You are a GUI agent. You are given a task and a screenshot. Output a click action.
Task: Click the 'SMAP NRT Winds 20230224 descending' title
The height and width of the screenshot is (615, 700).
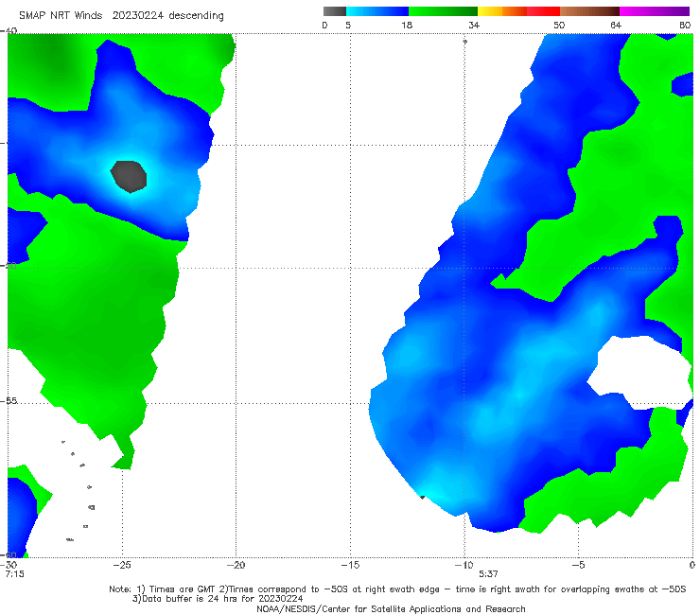click(x=121, y=16)
